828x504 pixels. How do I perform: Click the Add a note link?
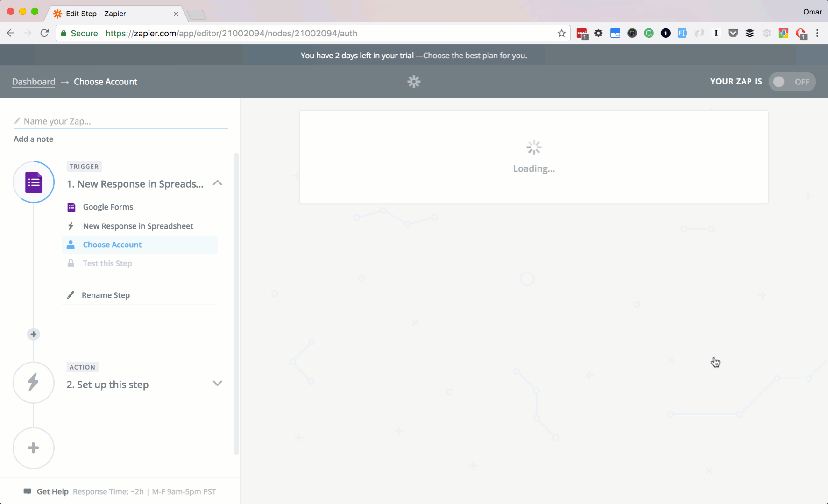coord(33,139)
